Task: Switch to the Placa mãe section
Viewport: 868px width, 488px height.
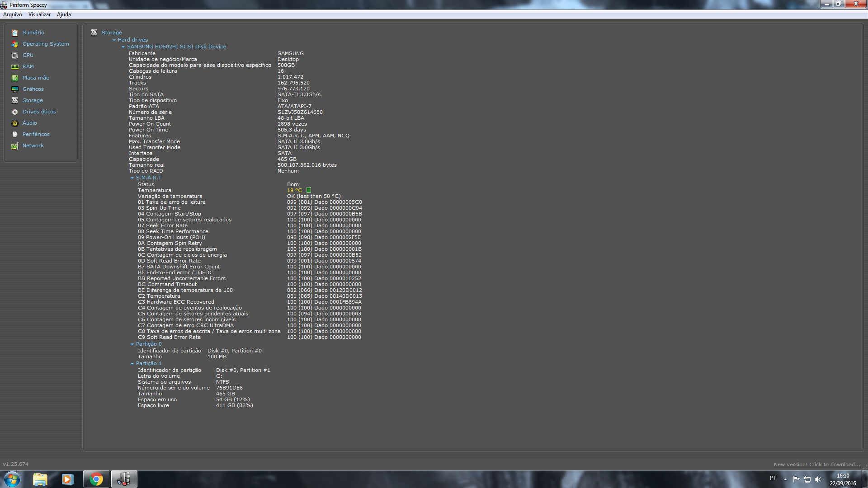Action: (36, 78)
